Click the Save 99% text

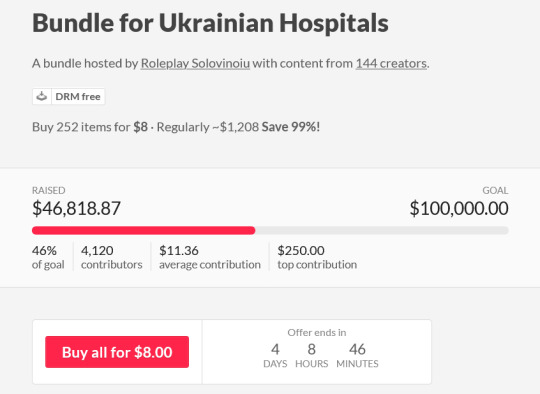pos(291,127)
